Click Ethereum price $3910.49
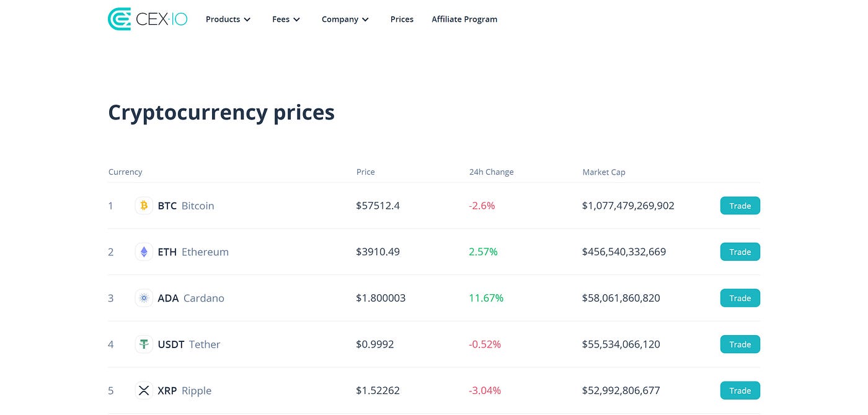The image size is (868, 415). pyautogui.click(x=378, y=252)
